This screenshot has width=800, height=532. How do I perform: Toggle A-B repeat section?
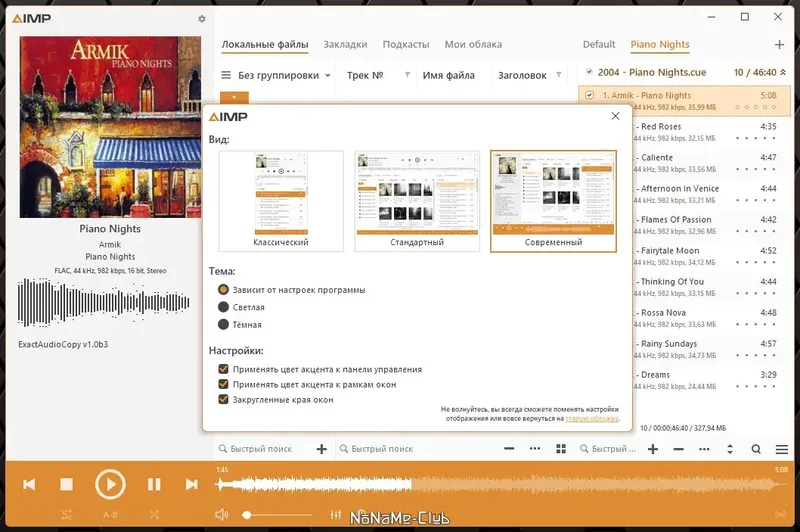click(110, 515)
